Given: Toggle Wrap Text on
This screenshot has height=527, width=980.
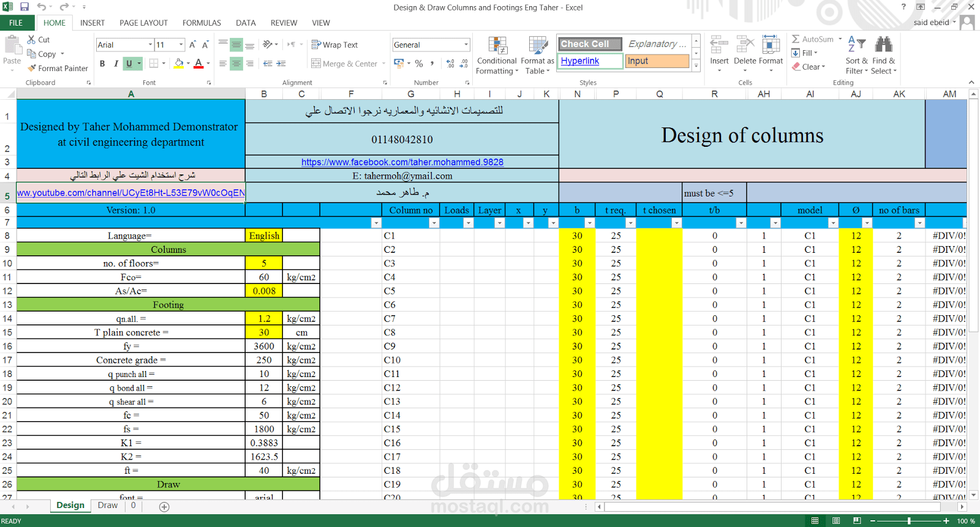Looking at the screenshot, I should pyautogui.click(x=334, y=45).
